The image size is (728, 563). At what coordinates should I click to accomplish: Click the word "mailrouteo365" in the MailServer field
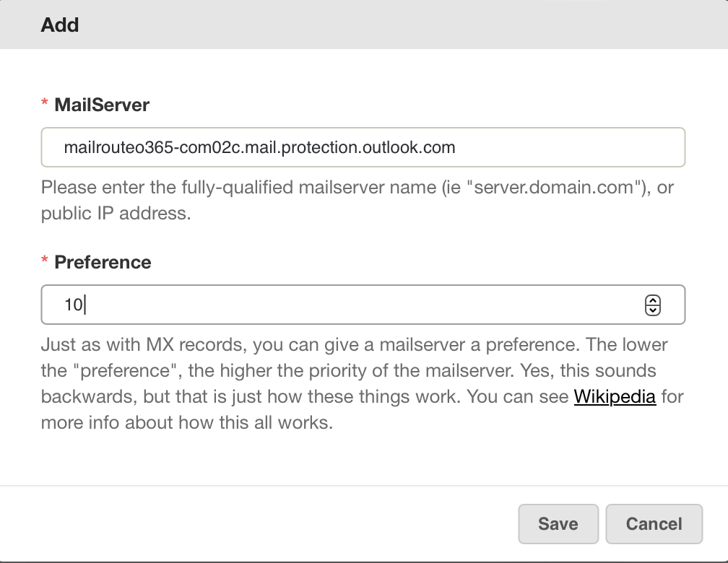click(x=118, y=147)
